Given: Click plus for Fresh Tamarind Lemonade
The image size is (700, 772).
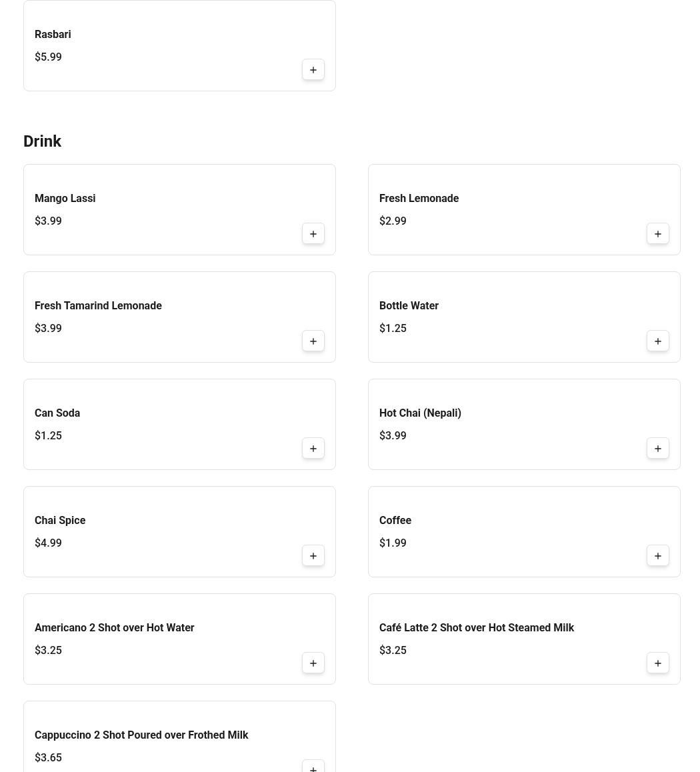Looking at the screenshot, I should click(x=313, y=341).
